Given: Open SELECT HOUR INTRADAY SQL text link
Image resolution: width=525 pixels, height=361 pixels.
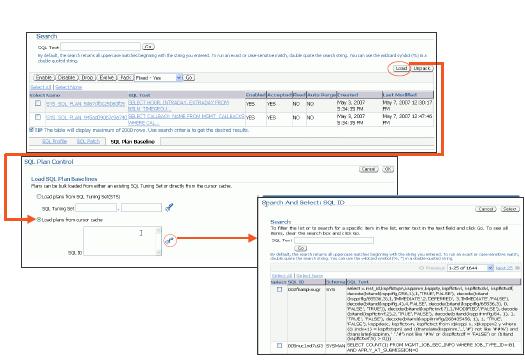Looking at the screenshot, I should 178,105.
